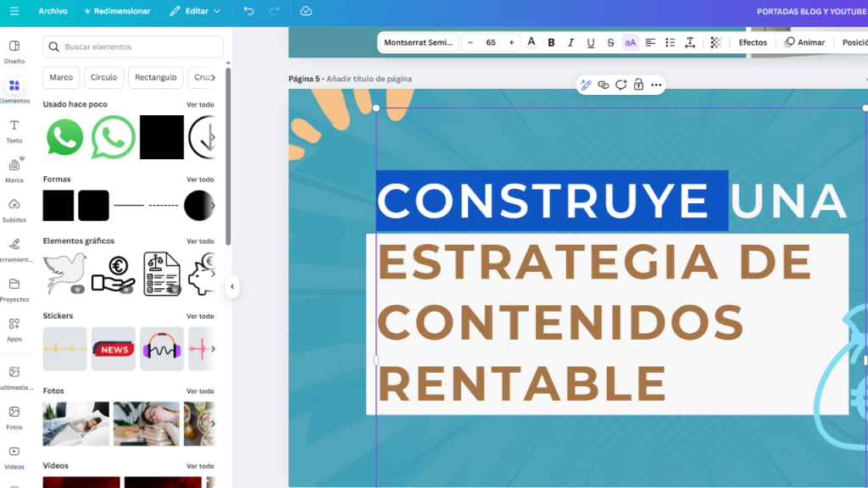This screenshot has height=488, width=868.
Task: Open the Proyectos panel in the sidebar
Action: tap(14, 290)
